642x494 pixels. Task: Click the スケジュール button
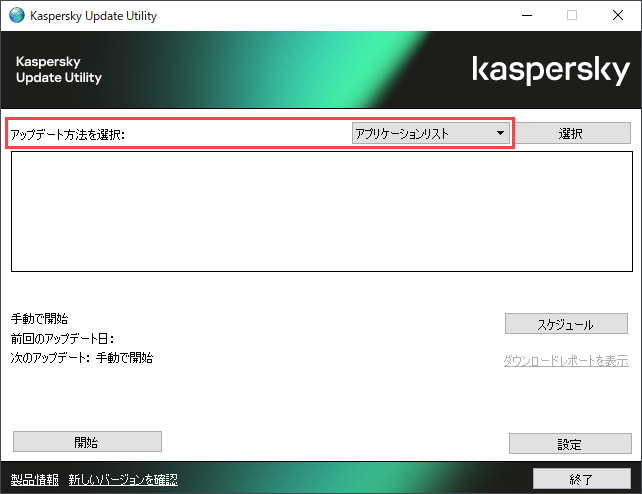coord(566,324)
